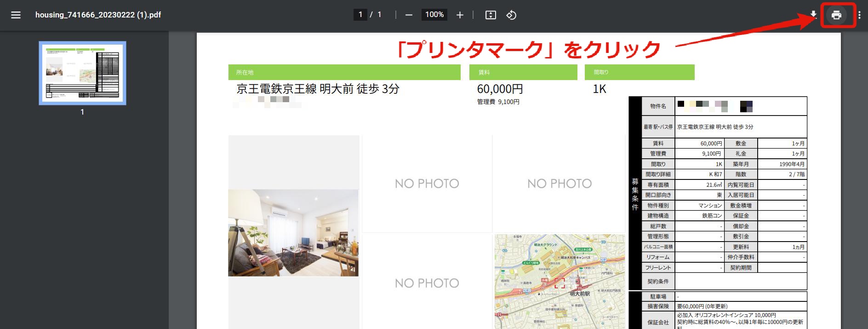Click the 100% zoom level field
Viewport: 868px width, 329px height.
click(434, 15)
